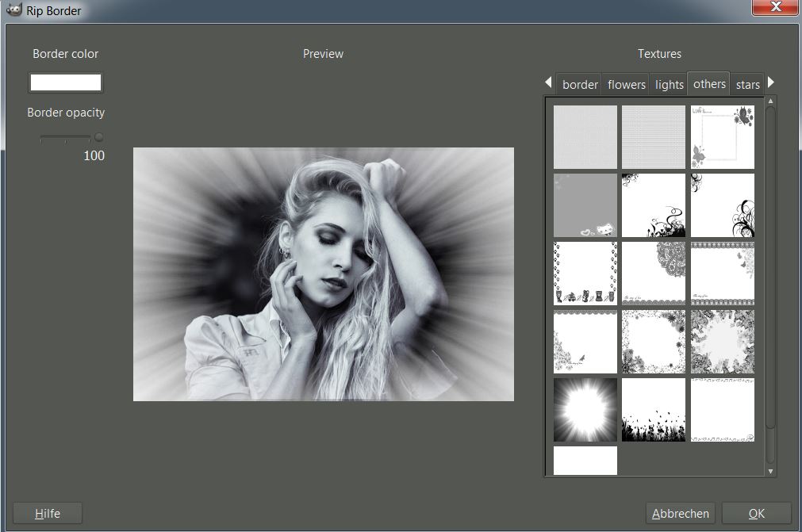
Task: Select the black grass silhouette texture
Action: 653,409
